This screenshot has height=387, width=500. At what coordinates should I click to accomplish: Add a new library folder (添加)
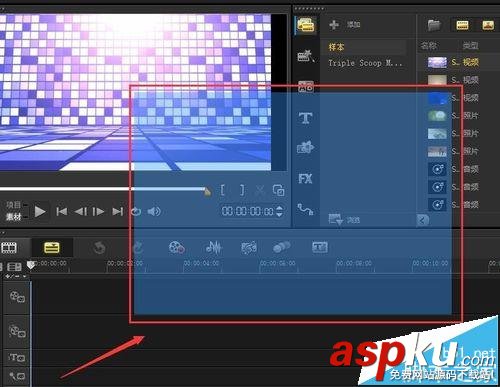(x=344, y=25)
